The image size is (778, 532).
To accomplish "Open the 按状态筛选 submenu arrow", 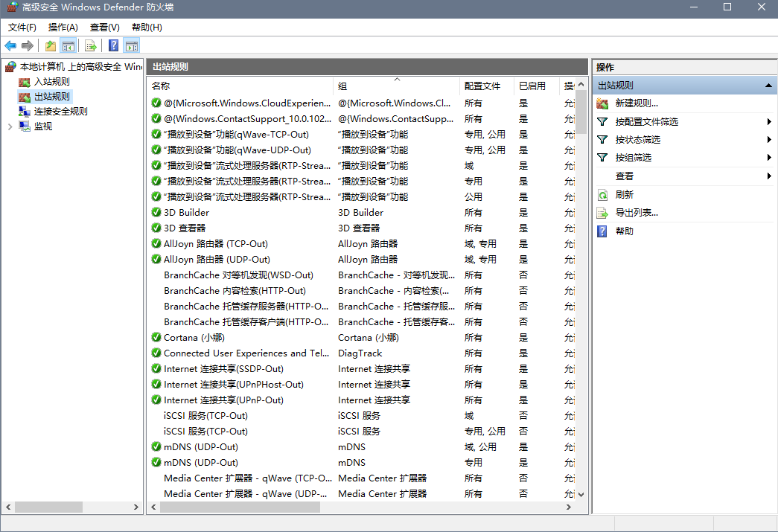I will 768,139.
